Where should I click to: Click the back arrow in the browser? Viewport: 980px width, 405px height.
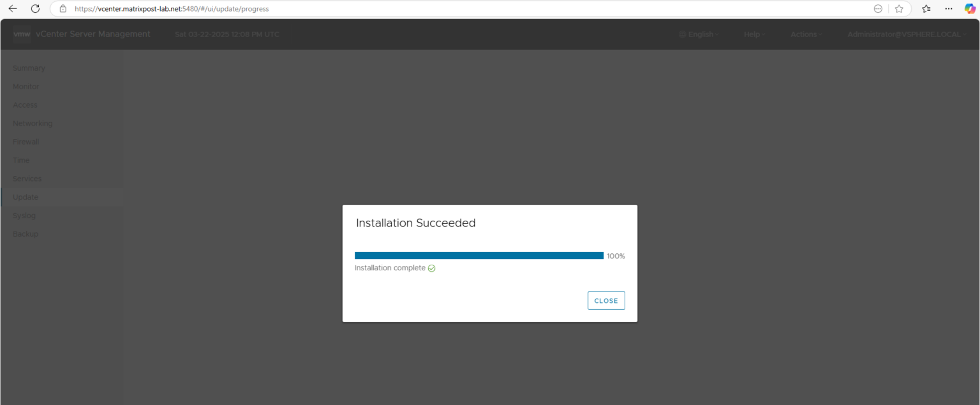[13, 8]
